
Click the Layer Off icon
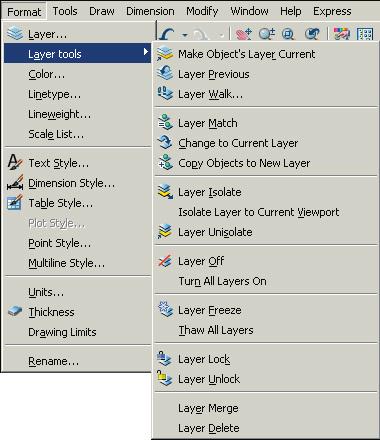tap(165, 261)
